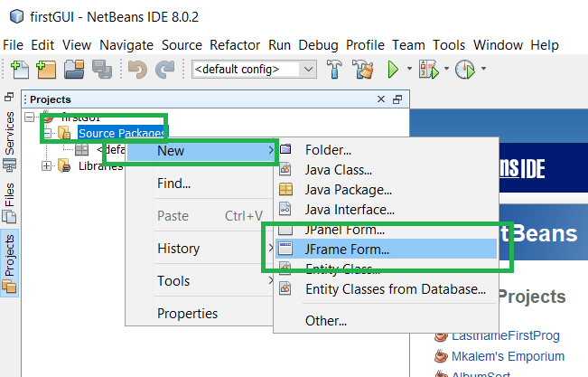The height and width of the screenshot is (377, 588).
Task: Select Java Interface... from the submenu
Action: (387, 210)
